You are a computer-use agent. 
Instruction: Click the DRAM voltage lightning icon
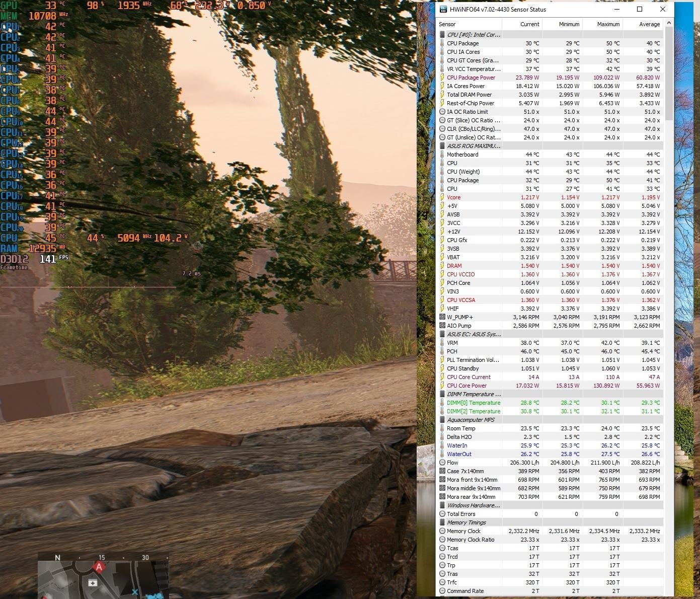442,266
